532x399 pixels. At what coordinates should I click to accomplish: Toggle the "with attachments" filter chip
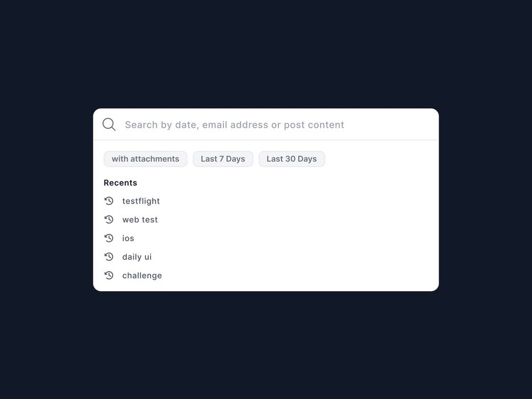[145, 159]
